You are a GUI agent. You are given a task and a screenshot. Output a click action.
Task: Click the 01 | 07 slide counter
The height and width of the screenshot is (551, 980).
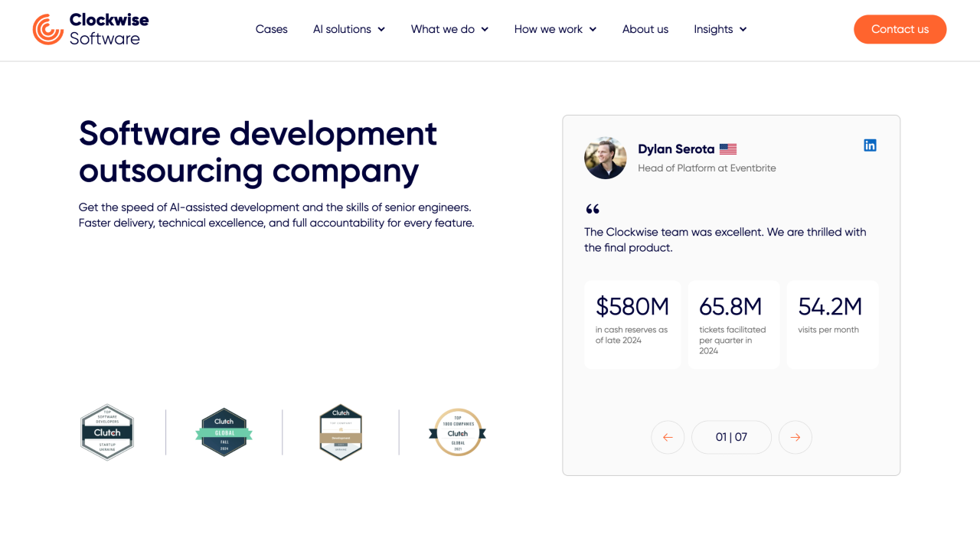(x=731, y=437)
